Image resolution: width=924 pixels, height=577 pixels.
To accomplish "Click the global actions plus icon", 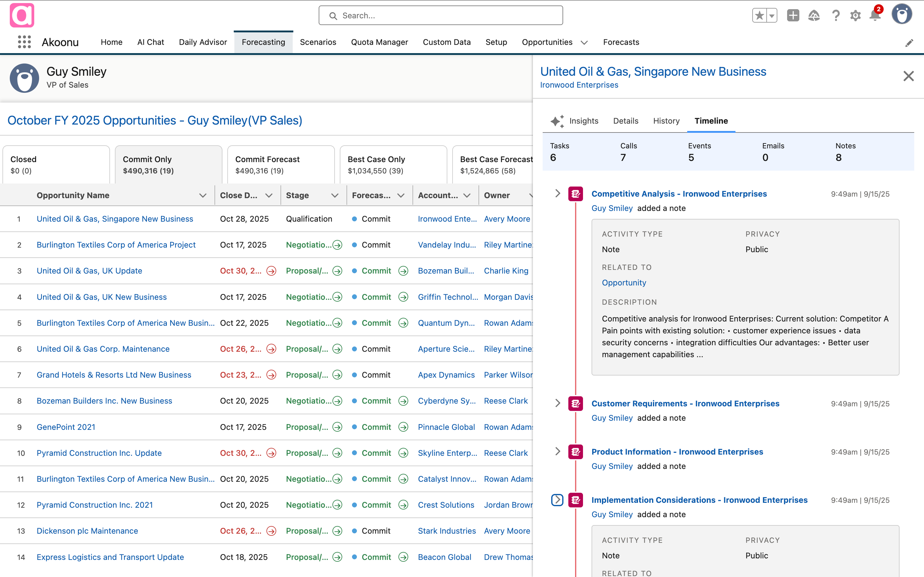I will tap(793, 16).
